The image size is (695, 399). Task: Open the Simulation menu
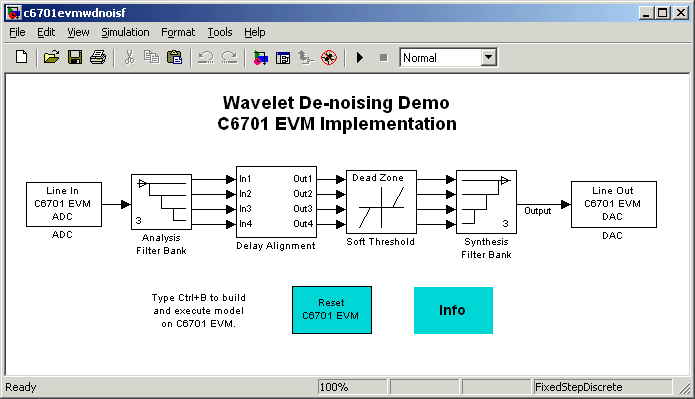click(125, 32)
